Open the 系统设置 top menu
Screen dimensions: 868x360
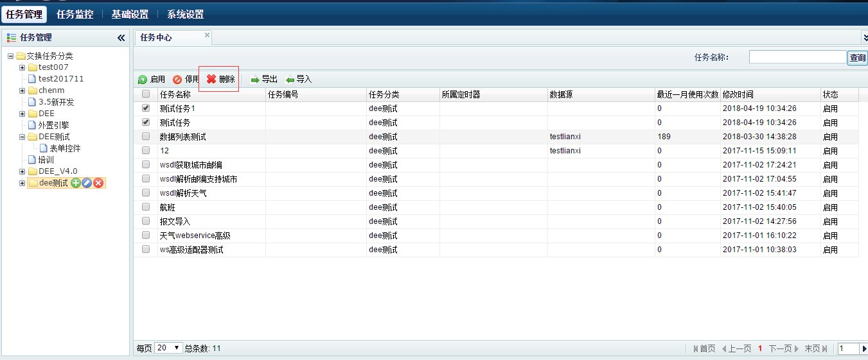pyautogui.click(x=185, y=14)
